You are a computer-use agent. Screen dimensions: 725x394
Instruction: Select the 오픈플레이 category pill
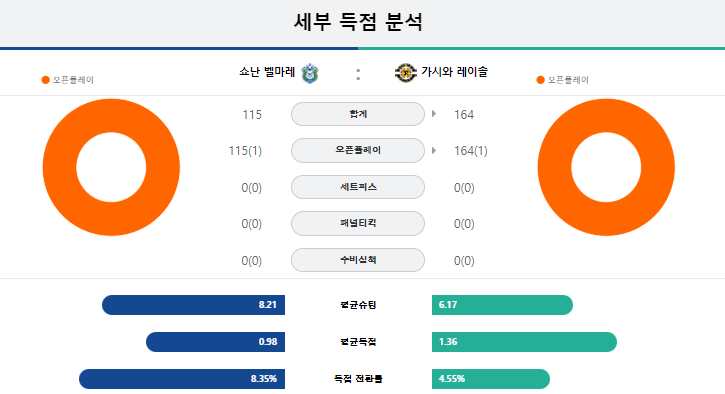coord(358,150)
